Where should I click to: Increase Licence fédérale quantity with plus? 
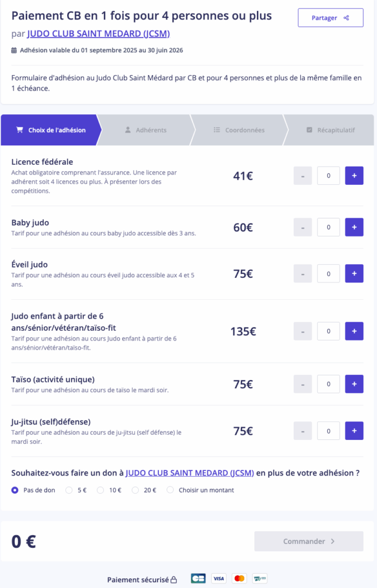tap(354, 176)
